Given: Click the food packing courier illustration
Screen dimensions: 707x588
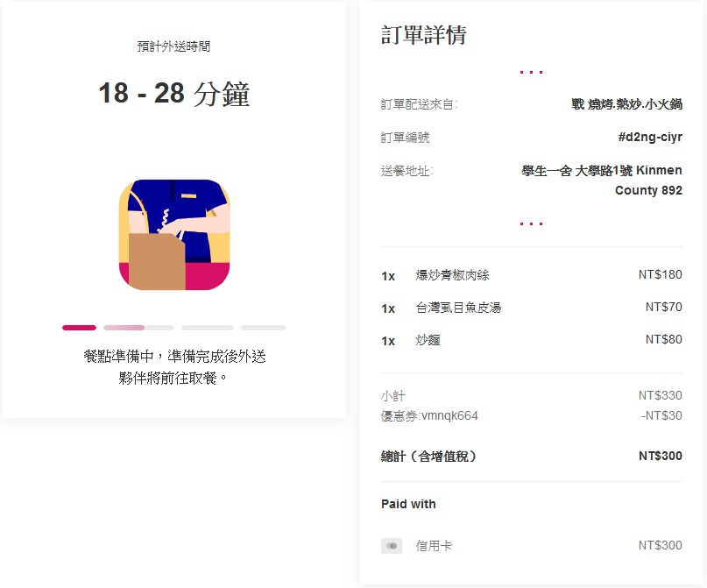Looking at the screenshot, I should coord(174,235).
